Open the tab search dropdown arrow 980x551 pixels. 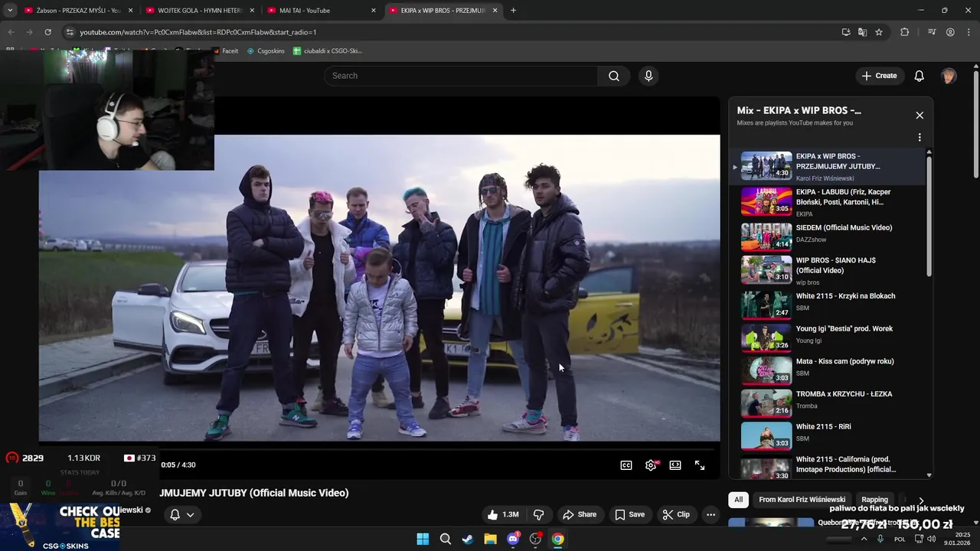(10, 11)
